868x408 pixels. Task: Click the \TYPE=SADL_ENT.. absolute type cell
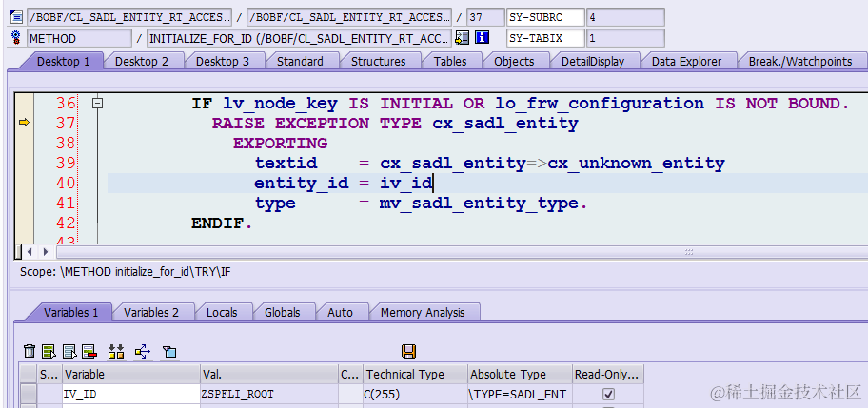coord(520,394)
